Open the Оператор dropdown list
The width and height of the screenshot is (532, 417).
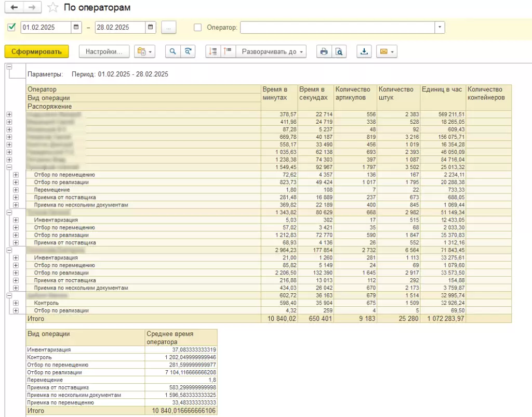click(x=440, y=28)
